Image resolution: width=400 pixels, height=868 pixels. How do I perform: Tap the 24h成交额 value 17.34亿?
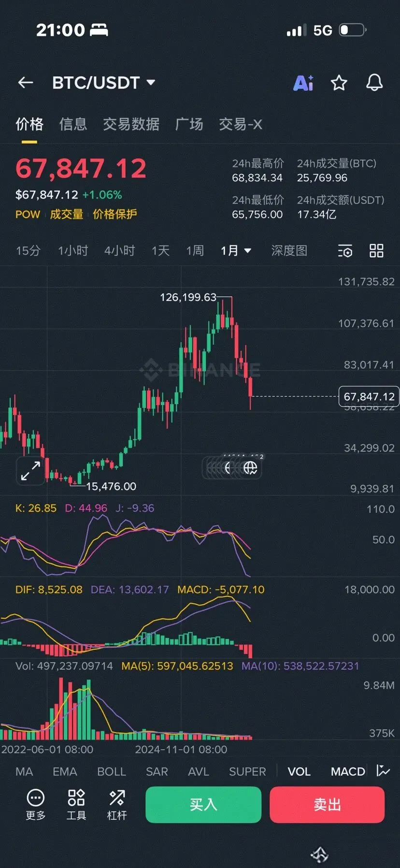click(316, 214)
